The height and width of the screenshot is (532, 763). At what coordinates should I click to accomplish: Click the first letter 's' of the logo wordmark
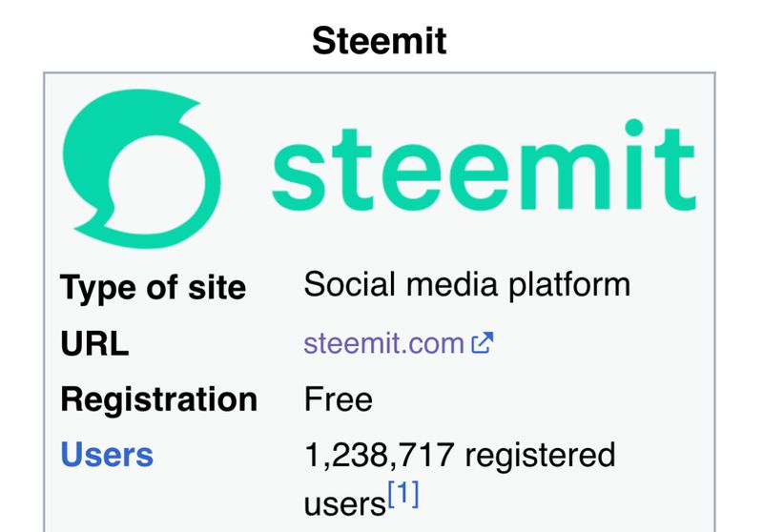click(x=299, y=174)
